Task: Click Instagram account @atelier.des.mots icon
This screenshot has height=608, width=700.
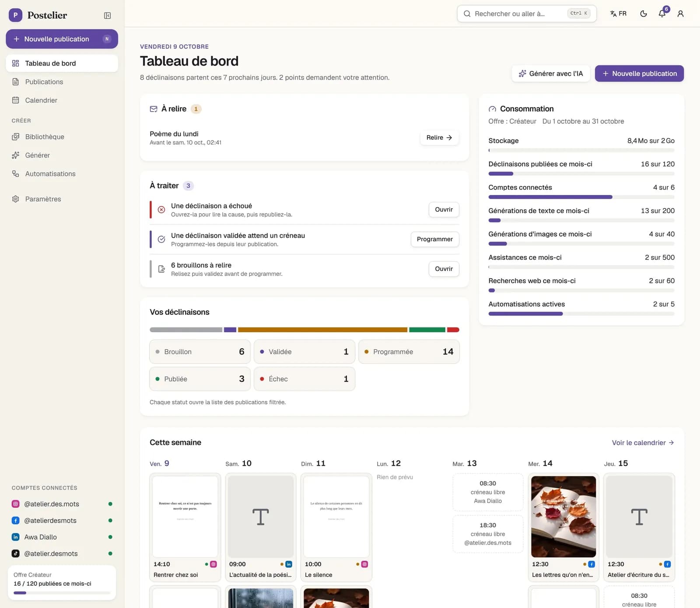Action: pos(16,504)
